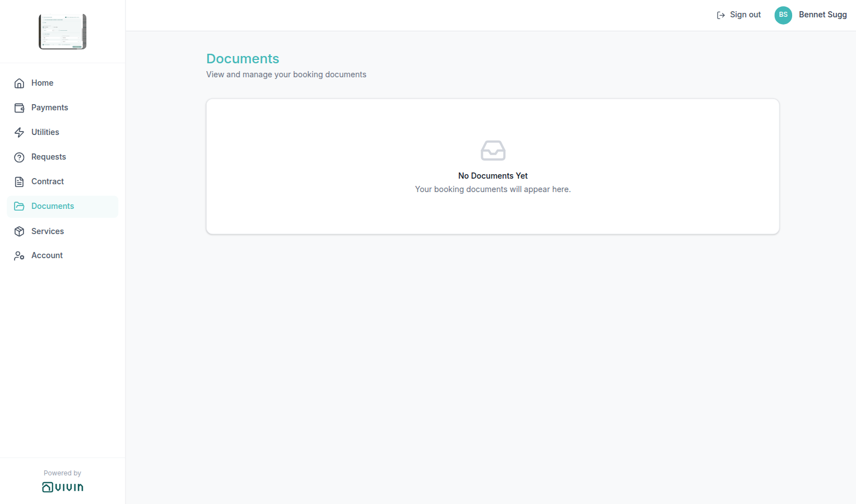The width and height of the screenshot is (856, 504).
Task: Click the sign out arrow icon
Action: point(721,15)
